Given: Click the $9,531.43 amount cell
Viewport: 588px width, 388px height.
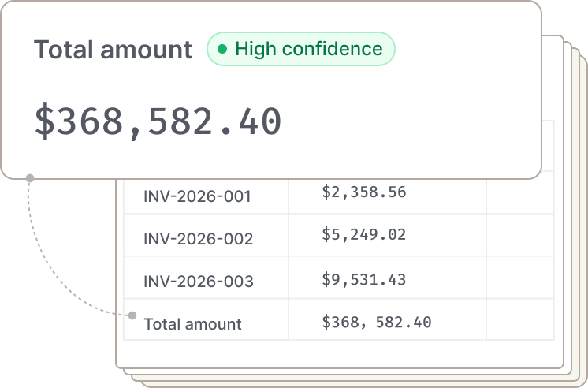Looking at the screenshot, I should [364, 278].
